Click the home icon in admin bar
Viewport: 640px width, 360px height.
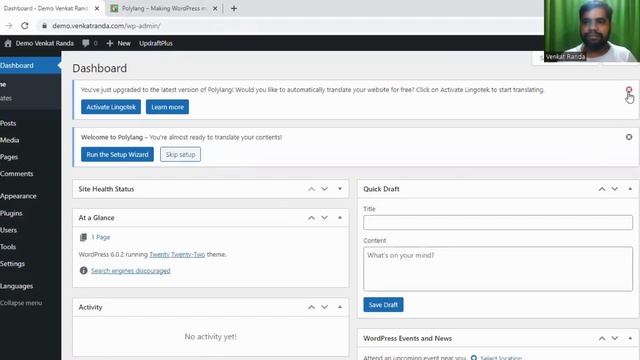click(x=8, y=43)
